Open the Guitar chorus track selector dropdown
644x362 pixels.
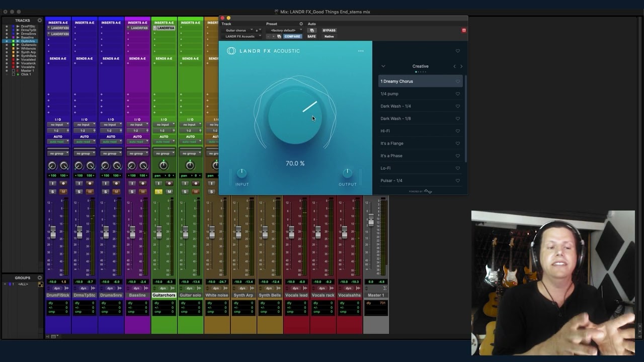pos(238,30)
